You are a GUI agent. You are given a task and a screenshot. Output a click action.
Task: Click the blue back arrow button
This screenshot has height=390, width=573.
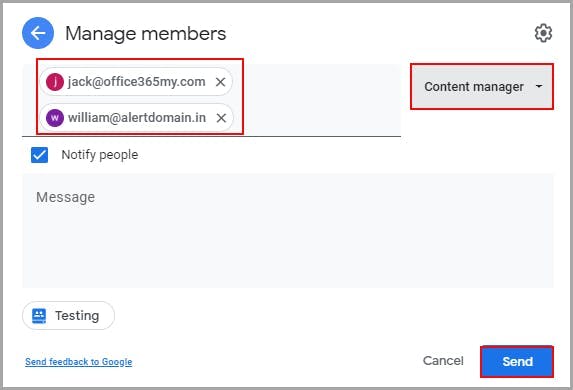coord(38,33)
